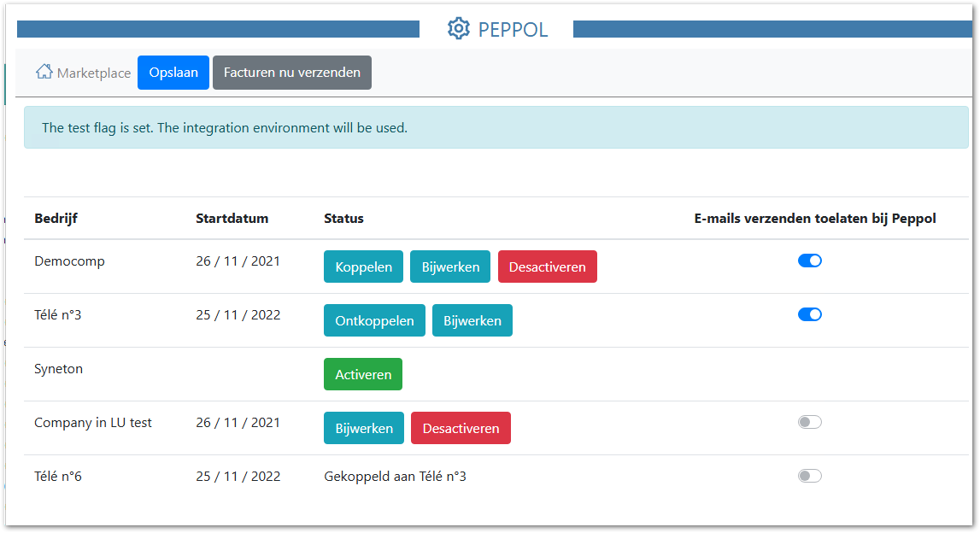Click Bijwerken in the Télé n°3 row
This screenshot has width=980, height=533.
(472, 320)
